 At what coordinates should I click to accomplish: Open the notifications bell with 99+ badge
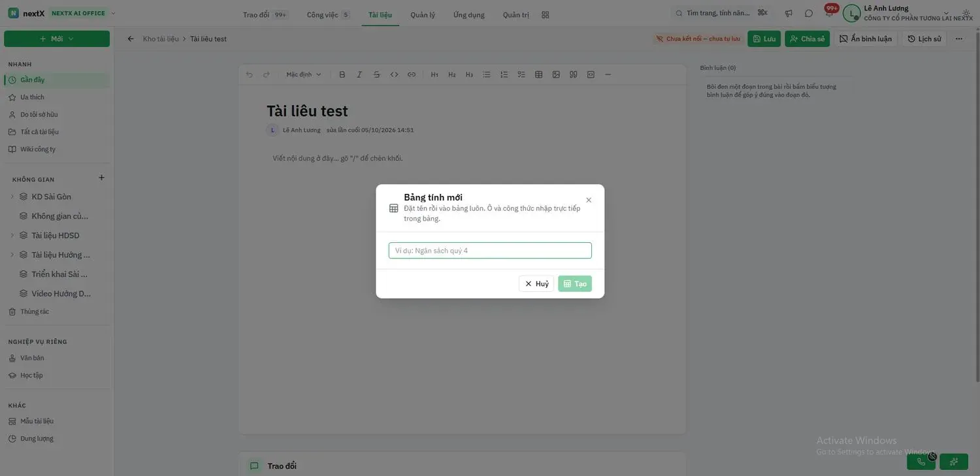point(829,12)
